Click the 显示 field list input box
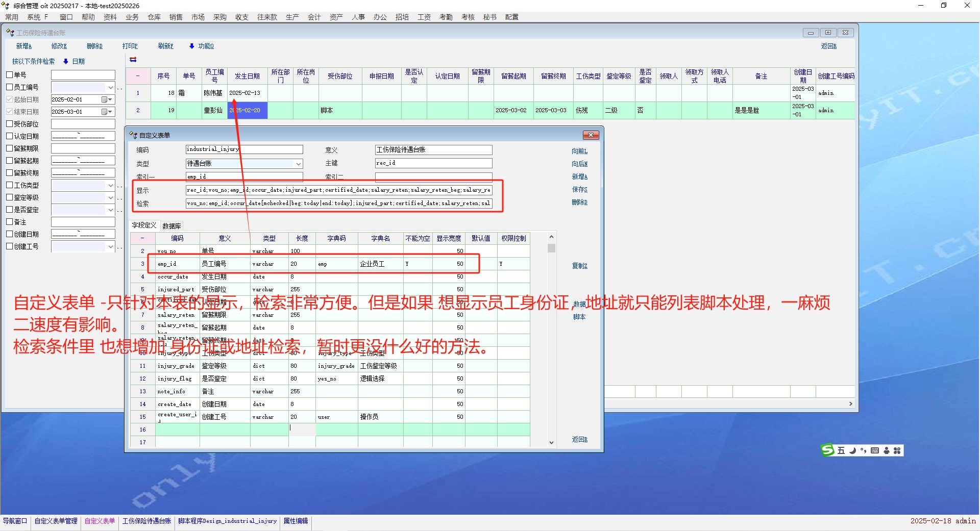 coord(338,190)
